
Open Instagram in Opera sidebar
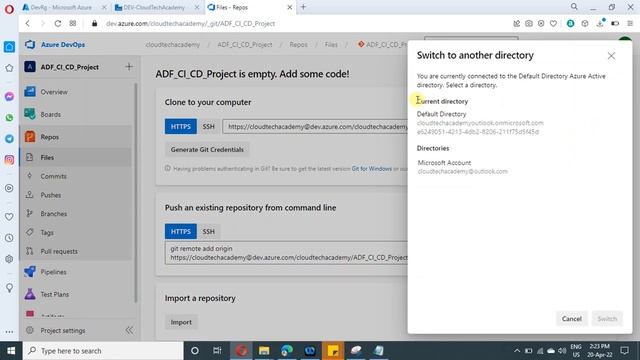pyautogui.click(x=9, y=160)
